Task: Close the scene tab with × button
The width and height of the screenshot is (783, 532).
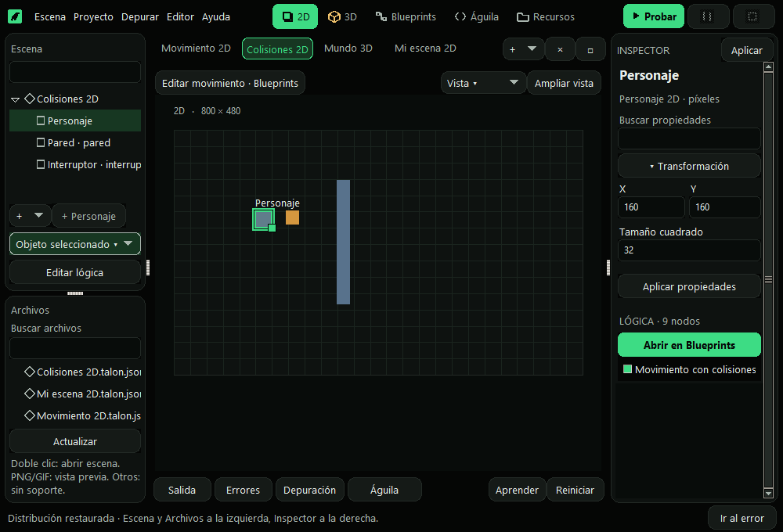Action: pos(560,49)
